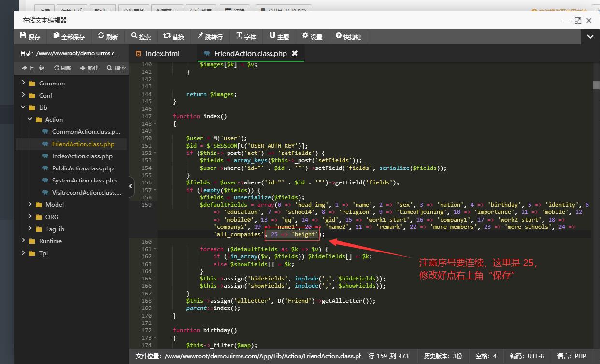
Task: Expand the Conf folder
Action: [x=23, y=95]
